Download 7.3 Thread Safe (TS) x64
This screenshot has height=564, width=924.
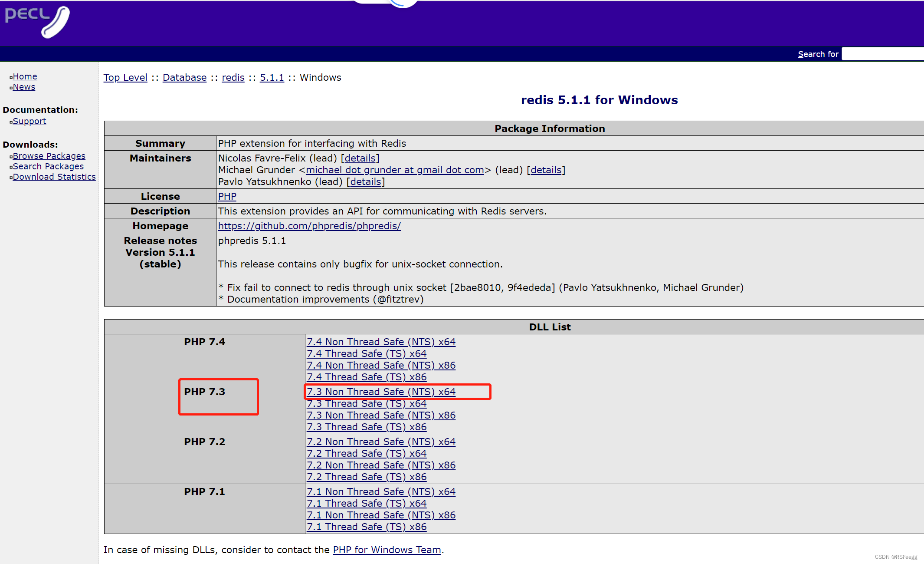(x=367, y=403)
